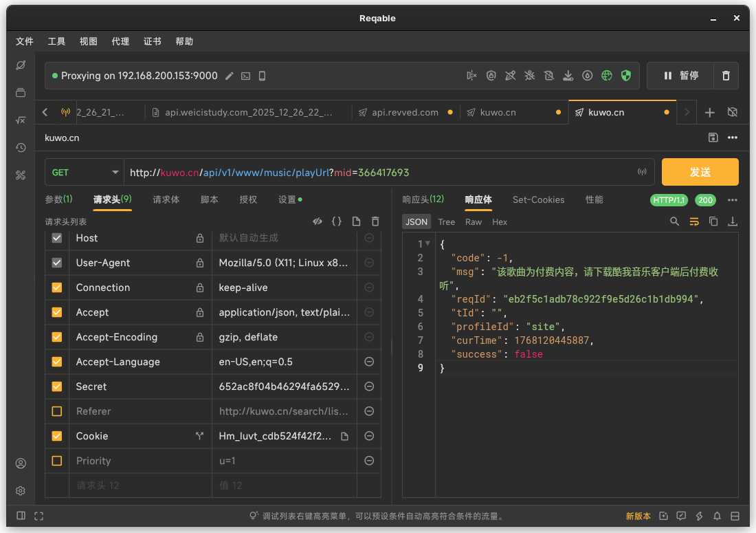
Task: Click the notification bell in status bar
Action: pyautogui.click(x=717, y=516)
